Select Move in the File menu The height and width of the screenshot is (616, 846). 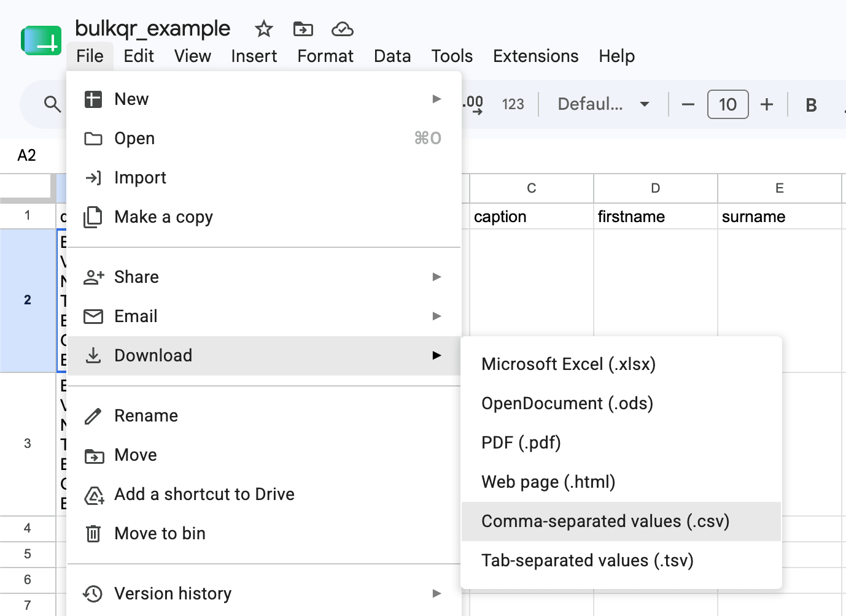pyautogui.click(x=264, y=455)
